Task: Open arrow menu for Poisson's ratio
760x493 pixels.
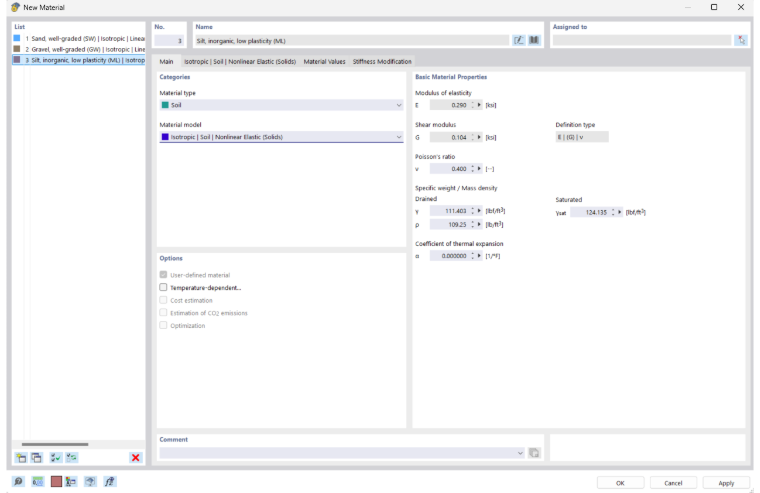Action: click(x=479, y=169)
